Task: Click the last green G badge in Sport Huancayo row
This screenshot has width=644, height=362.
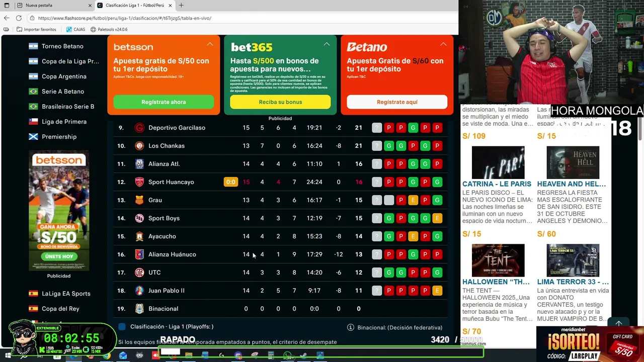Action: tap(437, 182)
